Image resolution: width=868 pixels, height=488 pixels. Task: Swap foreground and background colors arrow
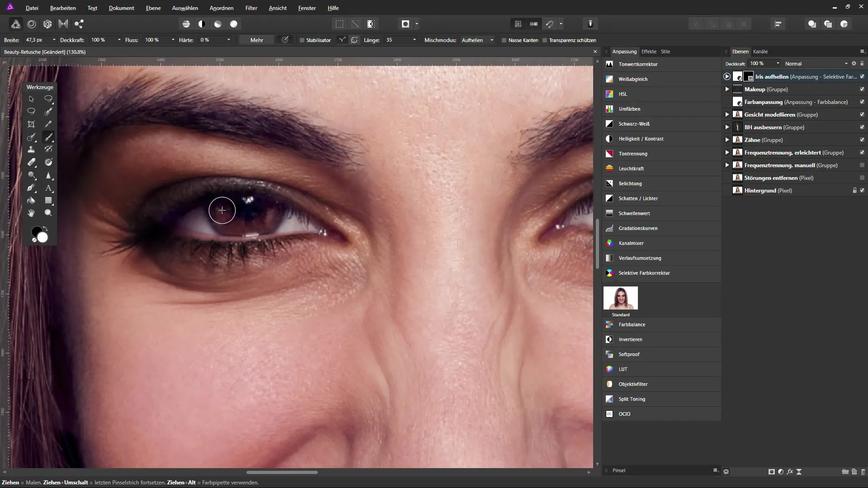(x=45, y=229)
